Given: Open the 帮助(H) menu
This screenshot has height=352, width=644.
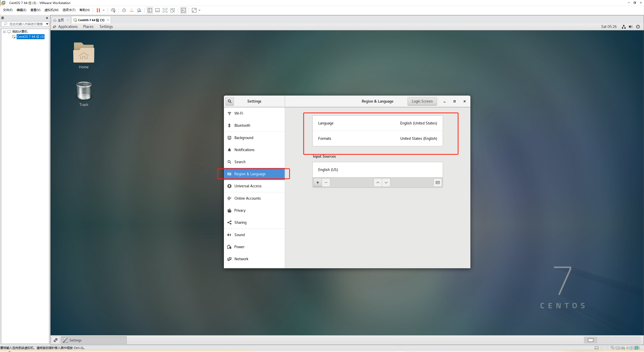Looking at the screenshot, I should pyautogui.click(x=85, y=10).
